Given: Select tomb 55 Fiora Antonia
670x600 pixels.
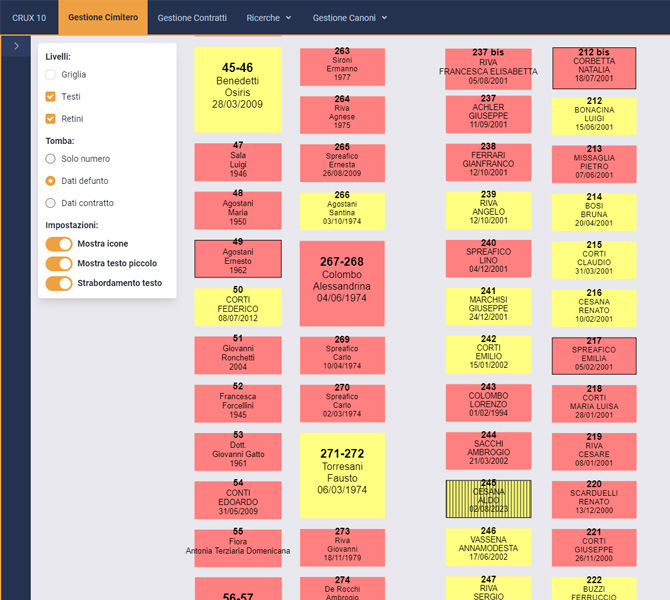Looking at the screenshot, I should (x=238, y=549).
